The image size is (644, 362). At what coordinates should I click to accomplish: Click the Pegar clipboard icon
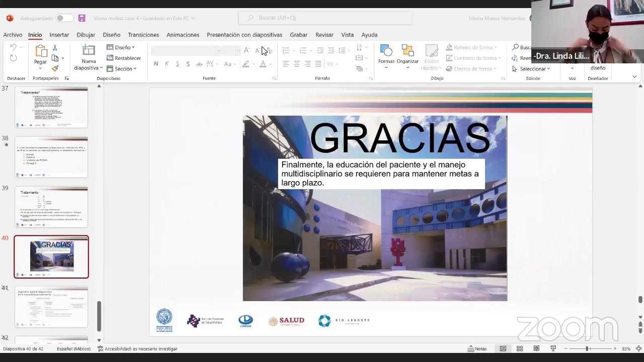pyautogui.click(x=40, y=51)
